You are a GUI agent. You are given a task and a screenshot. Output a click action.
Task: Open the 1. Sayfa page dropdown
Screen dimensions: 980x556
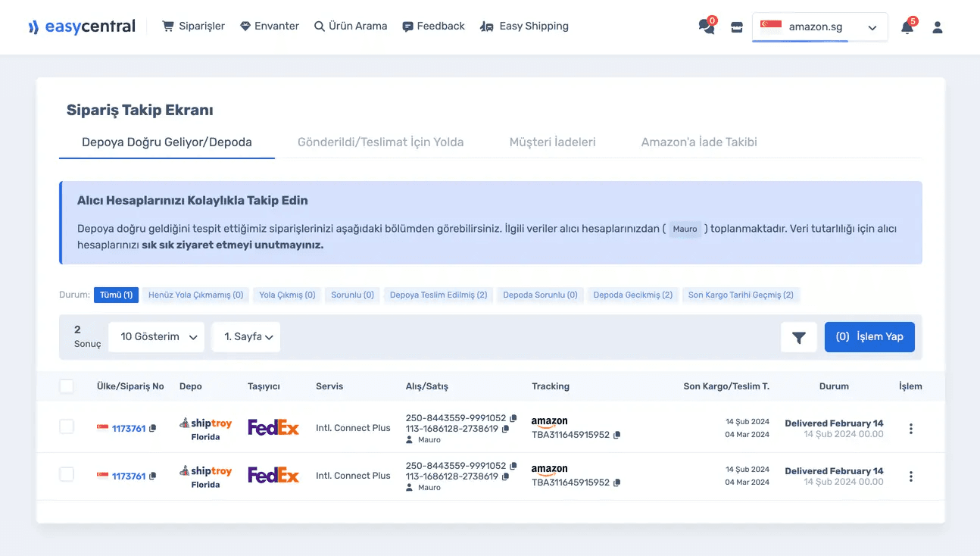click(x=246, y=337)
